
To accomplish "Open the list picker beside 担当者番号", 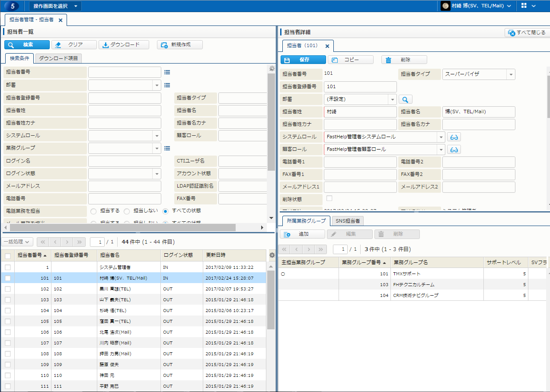I will [167, 73].
